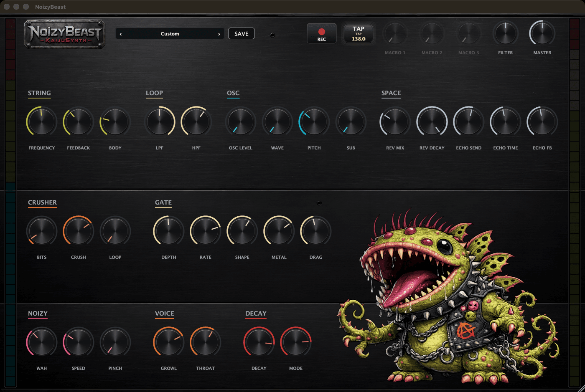
Task: Click the Gate RATE knob
Action: pyautogui.click(x=206, y=231)
